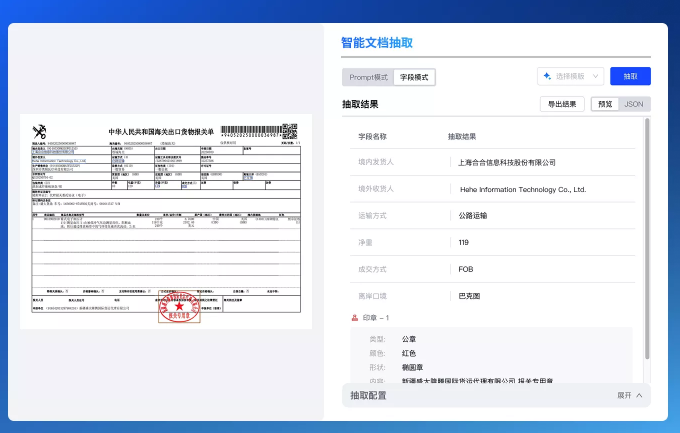This screenshot has width=680, height=433.
Task: Click the QR code on the customs form
Action: click(x=289, y=130)
